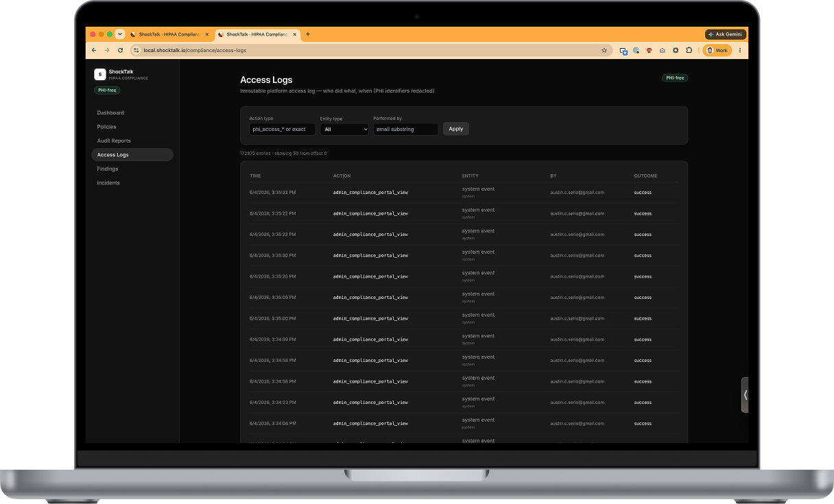Click the OUTCOME column header

point(645,176)
